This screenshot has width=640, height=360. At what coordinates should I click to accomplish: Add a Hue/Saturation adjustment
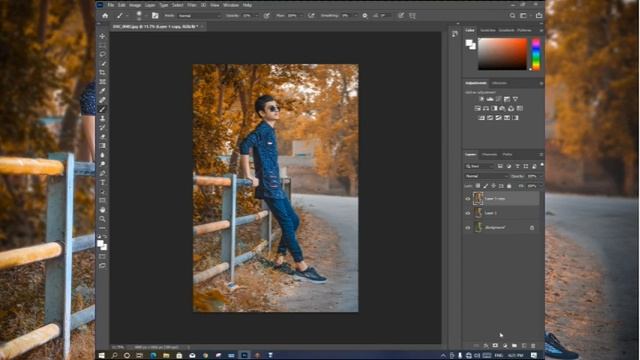477,109
